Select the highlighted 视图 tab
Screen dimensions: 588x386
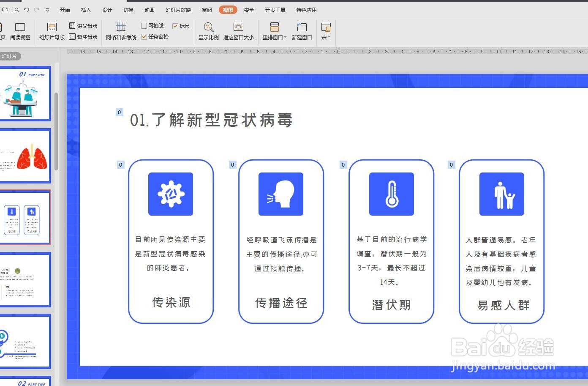pyautogui.click(x=228, y=10)
